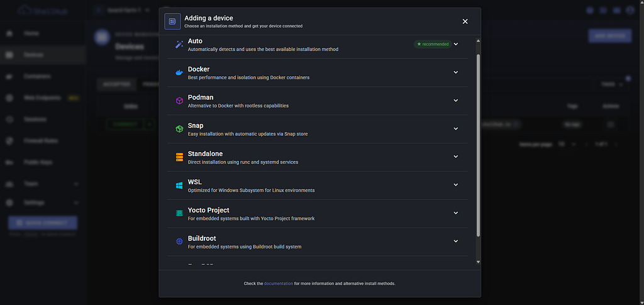This screenshot has height=305, width=644.
Task: Open Containers in the background sidebar
Action: (43, 76)
